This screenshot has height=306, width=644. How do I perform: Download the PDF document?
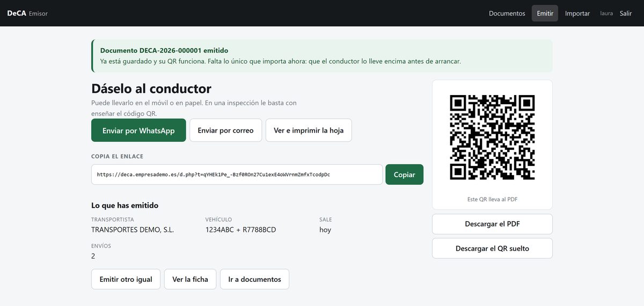pos(492,224)
